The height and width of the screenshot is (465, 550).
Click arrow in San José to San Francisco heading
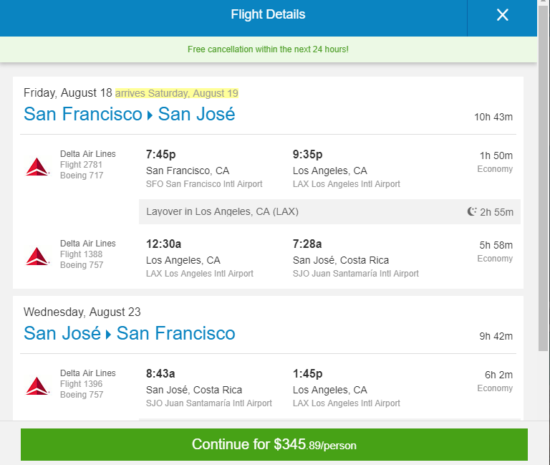pos(108,335)
